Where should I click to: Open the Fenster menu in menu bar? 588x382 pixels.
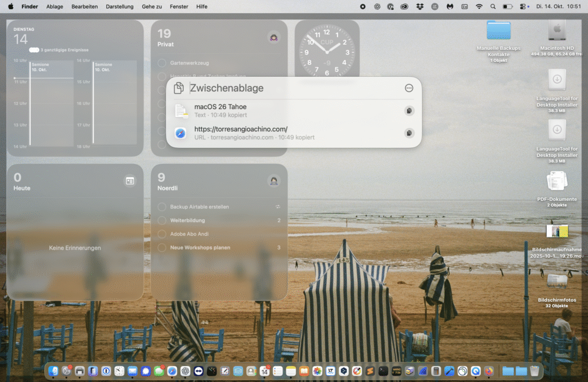[179, 6]
